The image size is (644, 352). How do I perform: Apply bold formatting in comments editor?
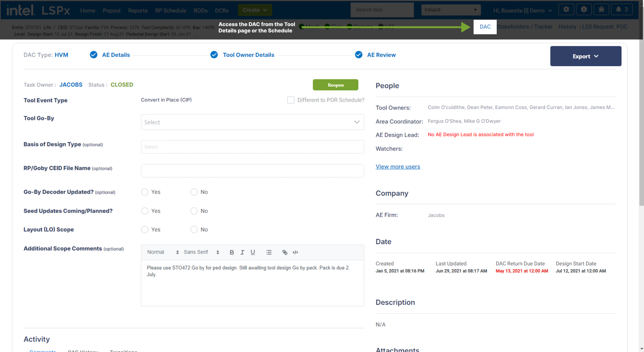coord(232,253)
